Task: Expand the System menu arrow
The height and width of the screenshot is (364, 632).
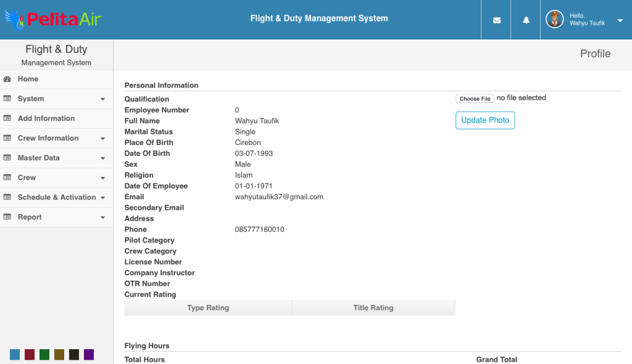Action: point(103,99)
